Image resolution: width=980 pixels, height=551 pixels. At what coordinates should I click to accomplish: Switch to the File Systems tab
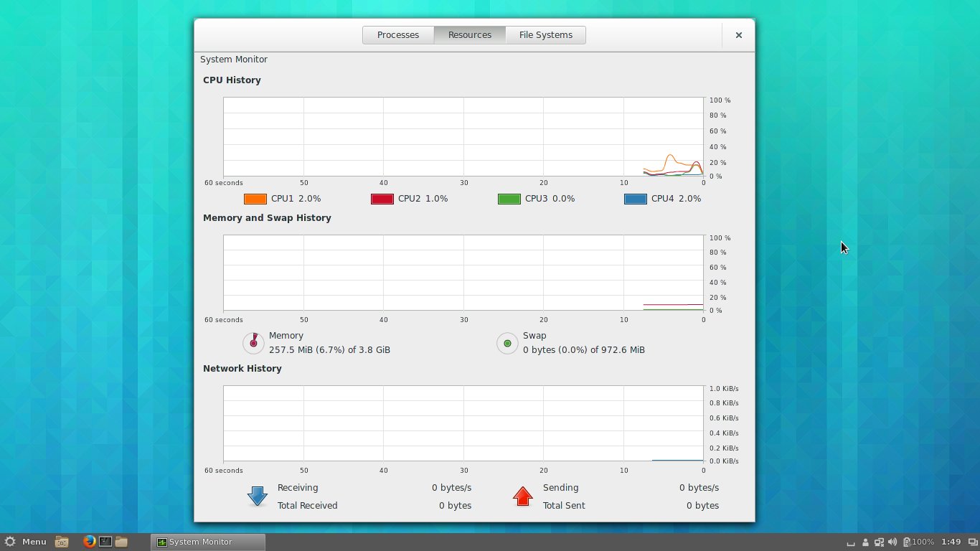[x=545, y=35]
